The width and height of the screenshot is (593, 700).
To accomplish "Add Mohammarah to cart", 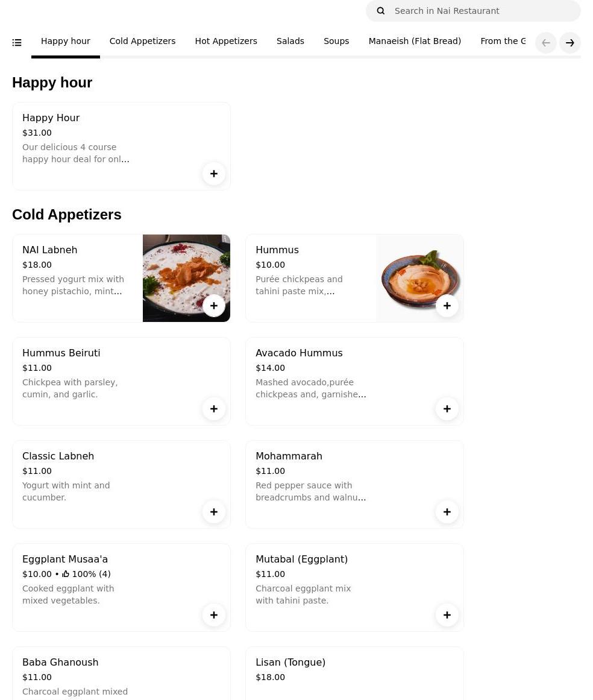I will tap(447, 512).
